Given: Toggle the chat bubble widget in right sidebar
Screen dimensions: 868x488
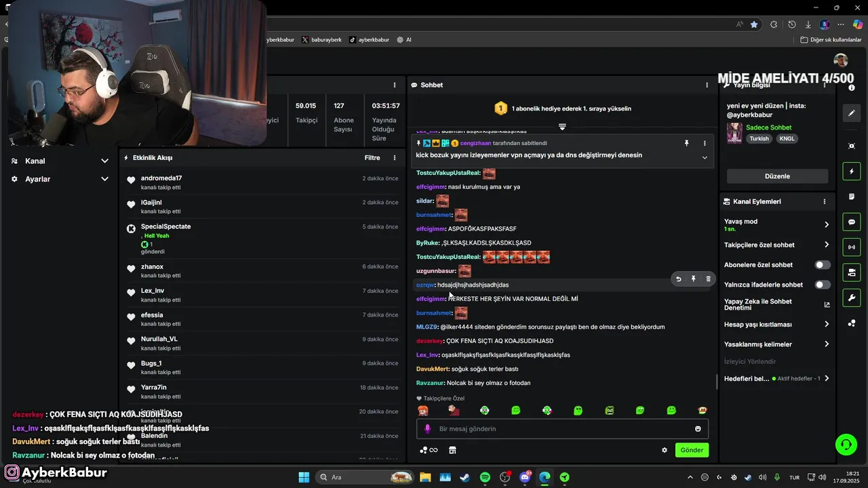Looking at the screenshot, I should click(852, 222).
